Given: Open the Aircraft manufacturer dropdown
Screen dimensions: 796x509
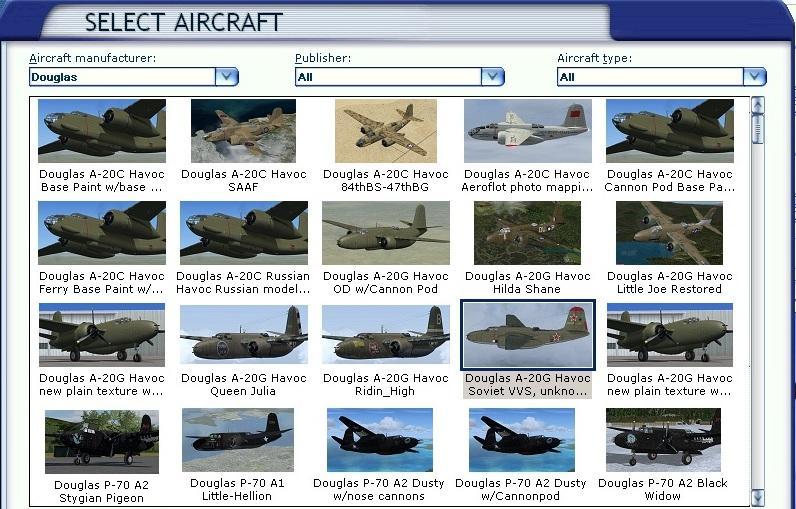Looking at the screenshot, I should coord(226,77).
